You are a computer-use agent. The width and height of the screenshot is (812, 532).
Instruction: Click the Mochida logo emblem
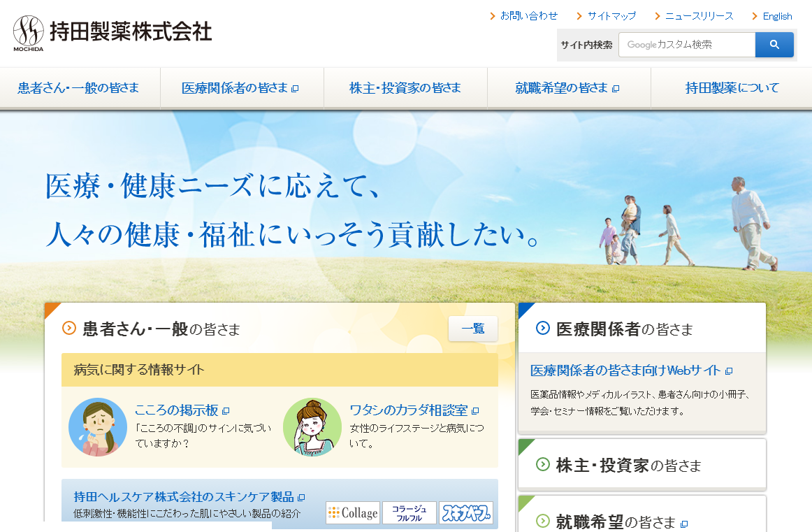click(28, 33)
